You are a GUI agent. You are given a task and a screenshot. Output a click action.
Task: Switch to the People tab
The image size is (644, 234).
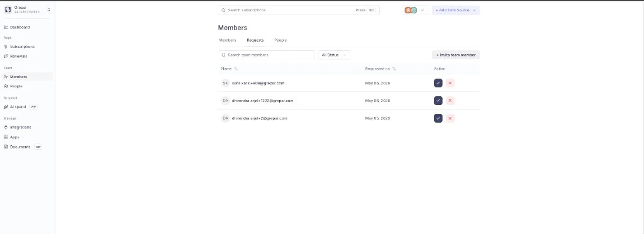pos(280,40)
